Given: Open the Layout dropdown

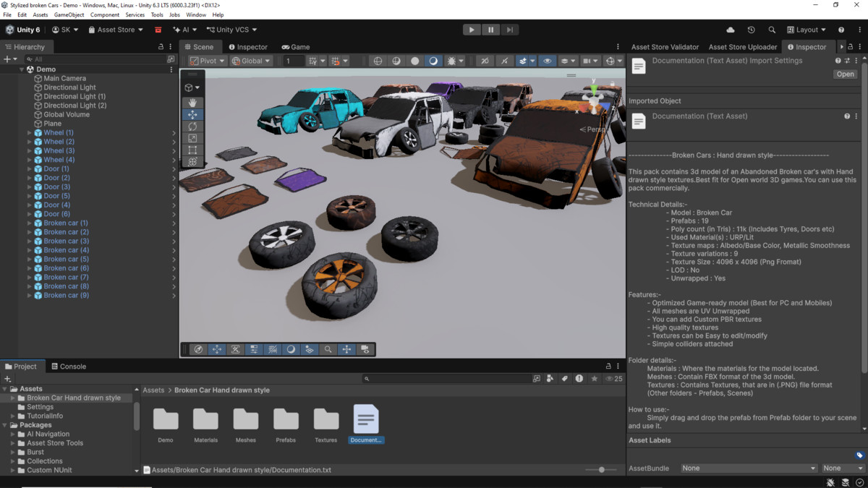Looking at the screenshot, I should tap(807, 30).
